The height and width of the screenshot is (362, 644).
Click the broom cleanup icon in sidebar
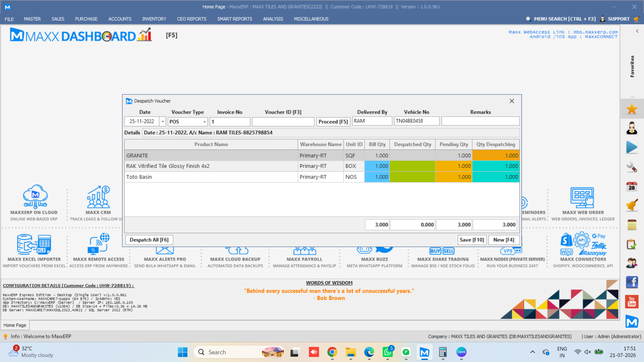[632, 205]
